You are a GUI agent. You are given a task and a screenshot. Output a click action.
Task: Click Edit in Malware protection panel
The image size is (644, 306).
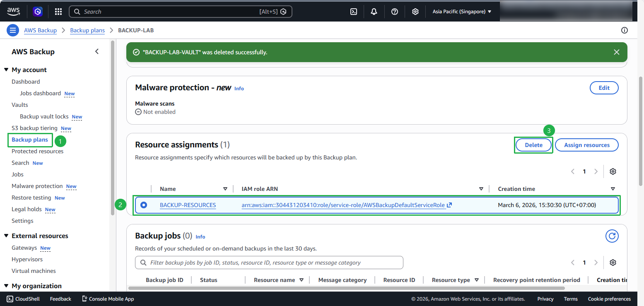tap(604, 88)
